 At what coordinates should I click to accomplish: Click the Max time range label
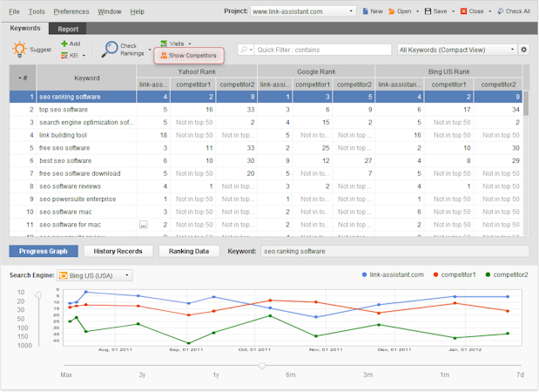click(66, 375)
